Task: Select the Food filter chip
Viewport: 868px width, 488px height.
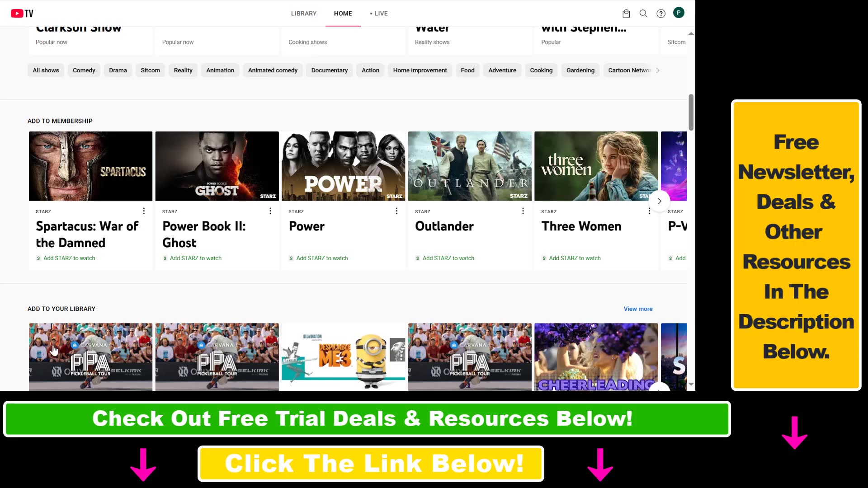Action: (x=467, y=70)
